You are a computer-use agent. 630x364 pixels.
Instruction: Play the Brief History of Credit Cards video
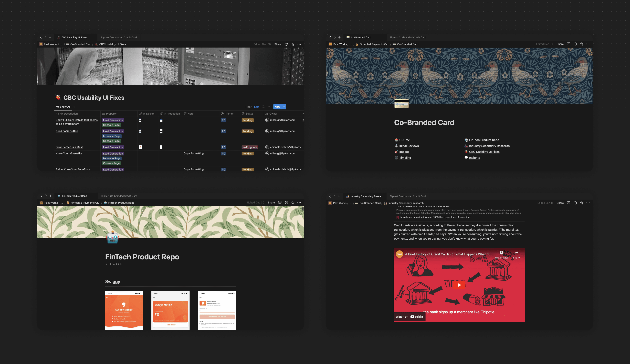tap(459, 285)
